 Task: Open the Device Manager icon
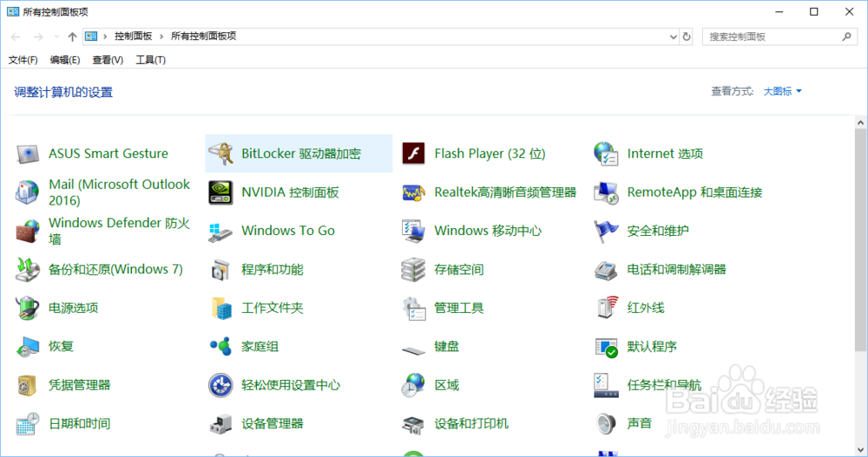220,424
